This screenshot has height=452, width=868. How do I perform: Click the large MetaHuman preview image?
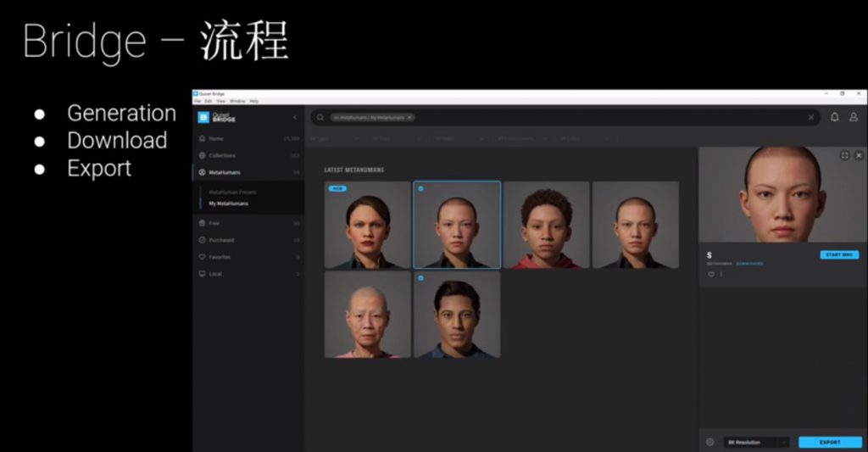(x=782, y=194)
